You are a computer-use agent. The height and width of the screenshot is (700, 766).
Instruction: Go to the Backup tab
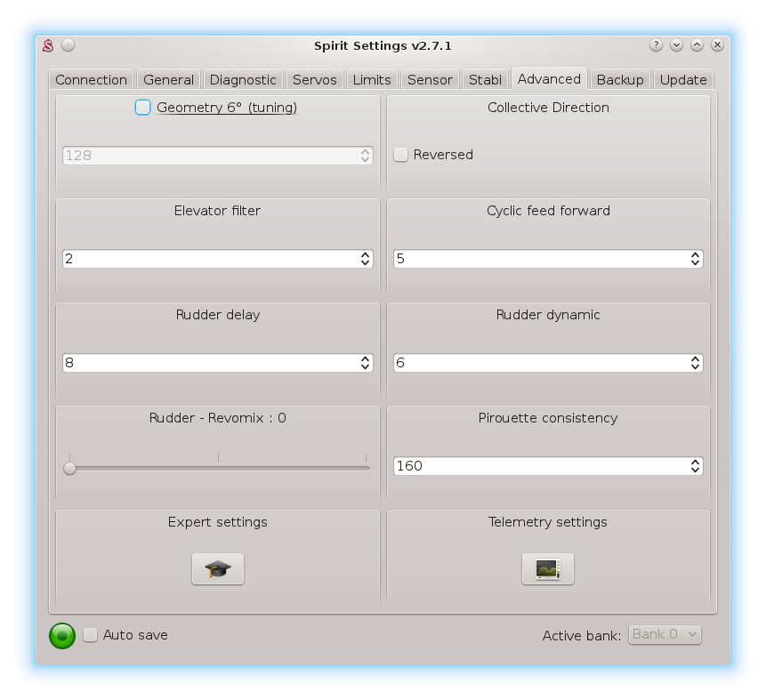[619, 80]
